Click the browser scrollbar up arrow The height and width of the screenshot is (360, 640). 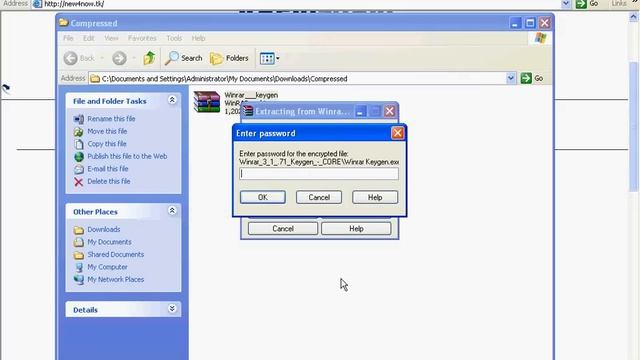tap(633, 16)
